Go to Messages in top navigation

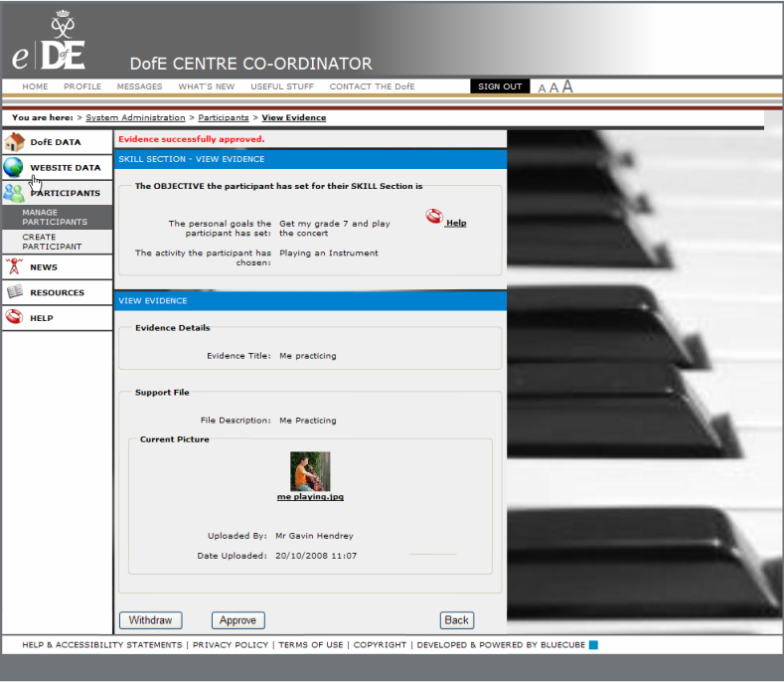(139, 86)
